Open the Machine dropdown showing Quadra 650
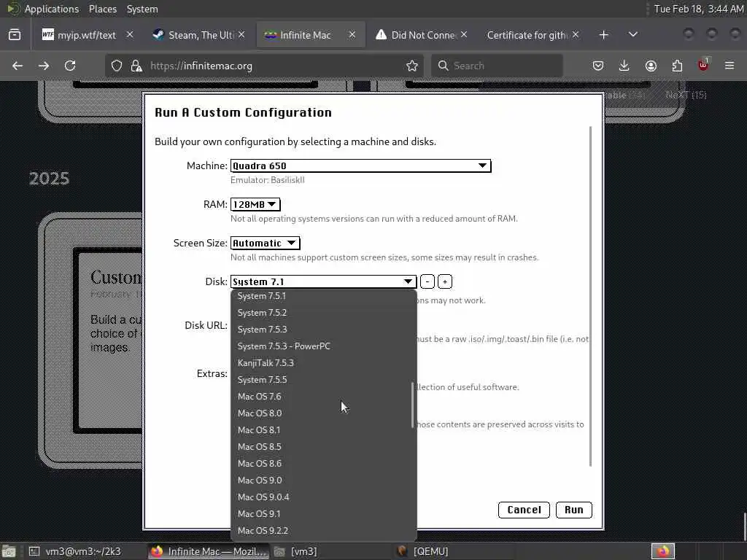The image size is (747, 560). (x=360, y=166)
